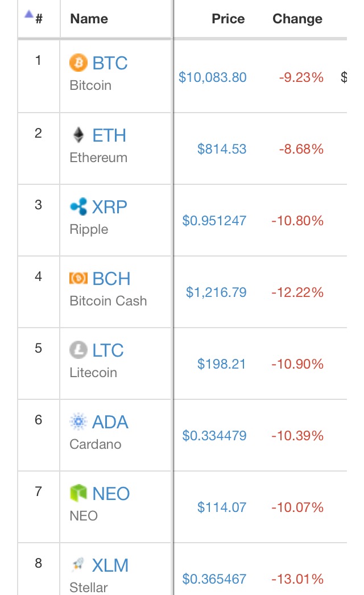364x595 pixels.
Task: Click the Litecoin coin logo icon
Action: 78,350
